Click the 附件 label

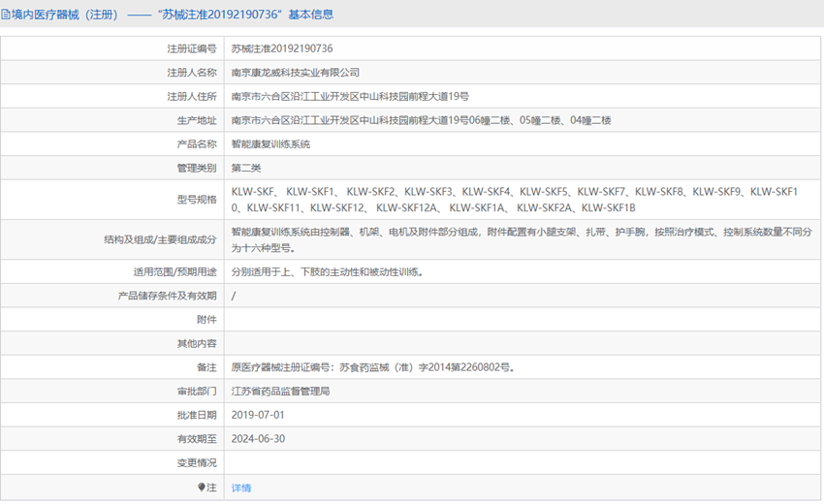(x=206, y=320)
